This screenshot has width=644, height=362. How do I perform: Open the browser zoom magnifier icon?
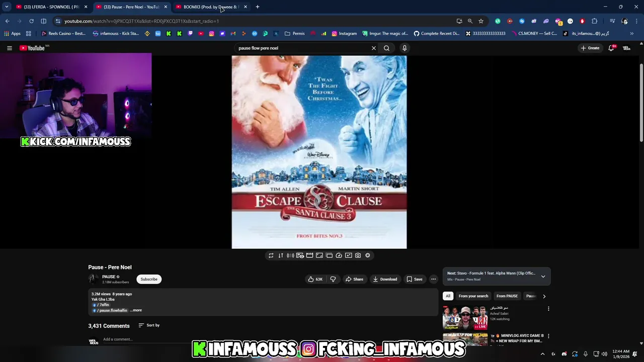[x=470, y=21]
